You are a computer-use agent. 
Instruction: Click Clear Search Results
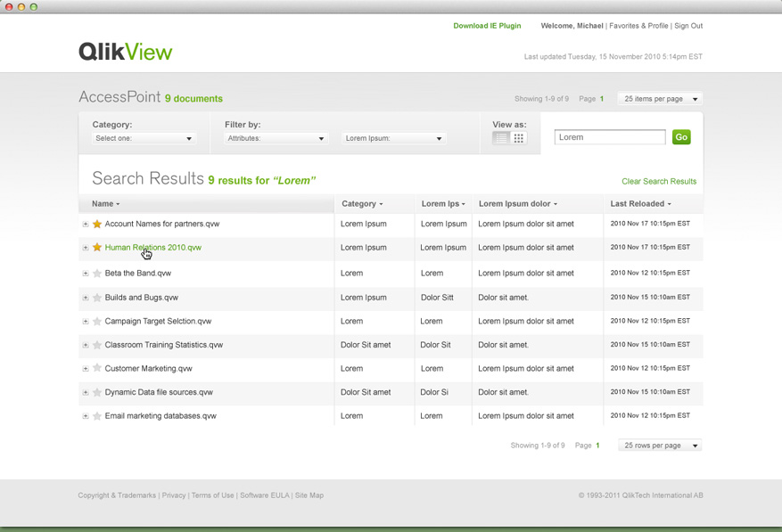click(658, 181)
